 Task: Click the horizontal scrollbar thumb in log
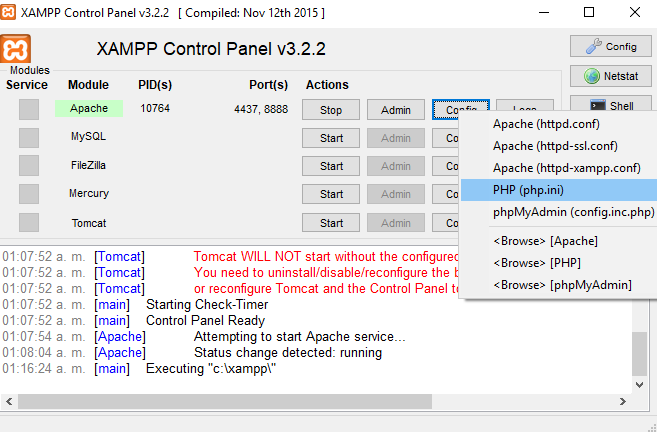click(225, 401)
